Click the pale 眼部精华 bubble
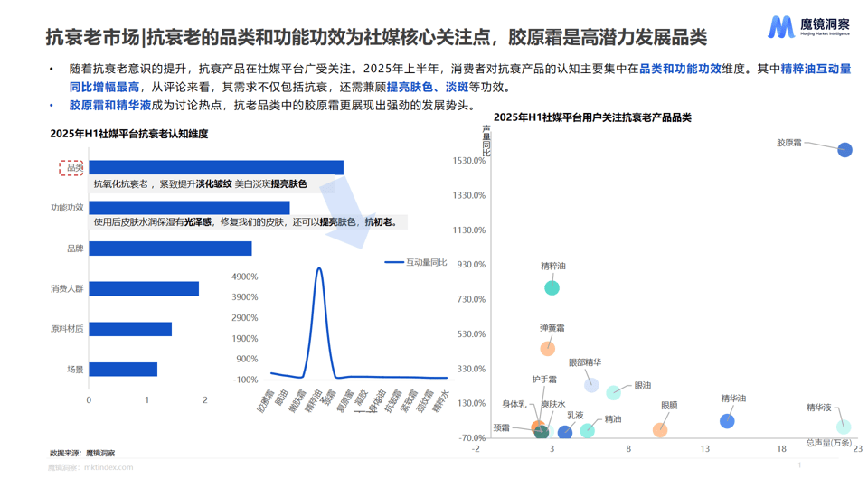The image size is (868, 488). pos(591,385)
